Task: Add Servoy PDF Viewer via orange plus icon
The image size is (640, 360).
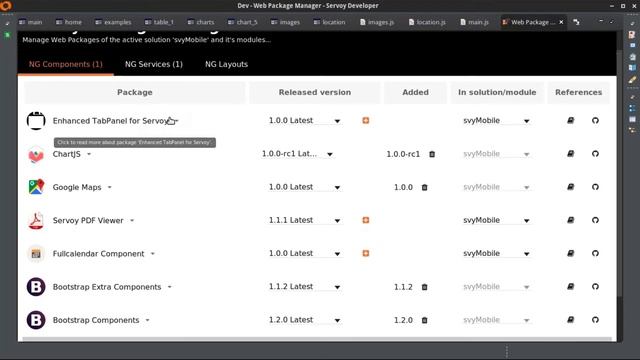Action: pos(366,220)
